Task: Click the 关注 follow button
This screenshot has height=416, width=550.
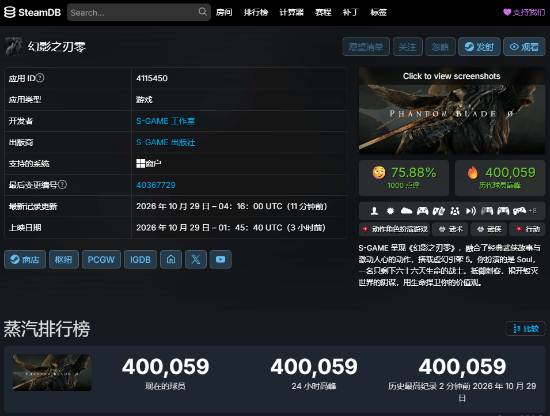Action: [x=407, y=47]
